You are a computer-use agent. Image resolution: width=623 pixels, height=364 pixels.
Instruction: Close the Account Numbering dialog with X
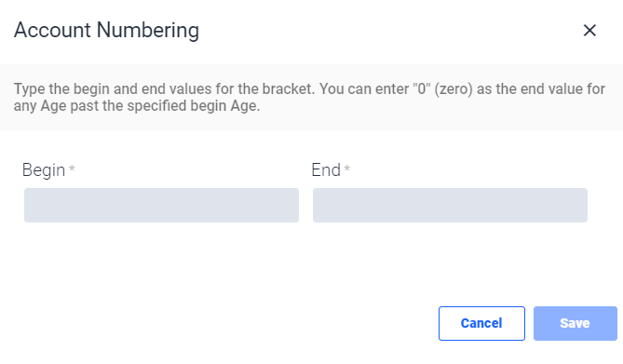(x=589, y=30)
